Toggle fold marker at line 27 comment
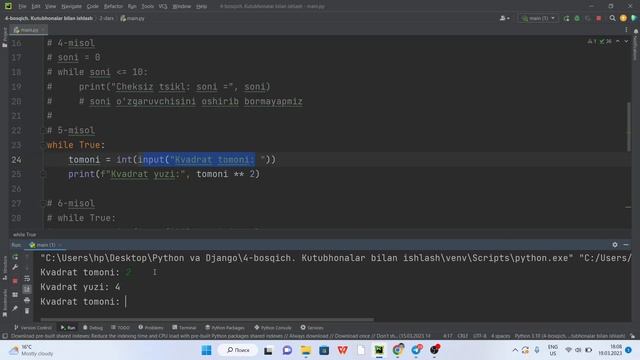Image resolution: width=640 pixels, height=360 pixels. (x=43, y=203)
